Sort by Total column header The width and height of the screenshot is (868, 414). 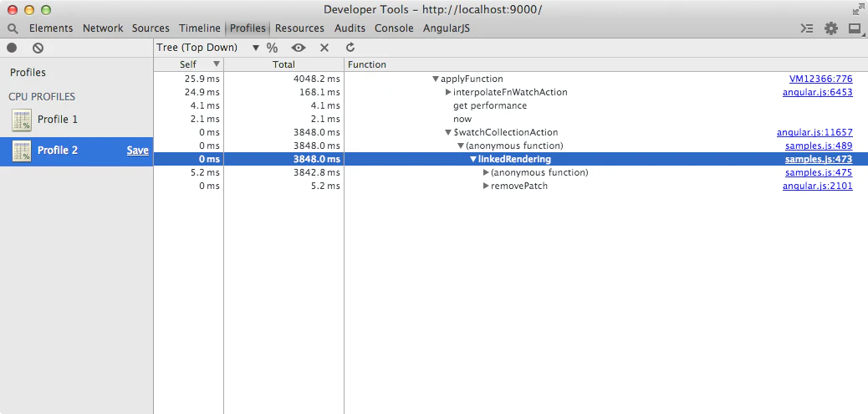pos(284,64)
